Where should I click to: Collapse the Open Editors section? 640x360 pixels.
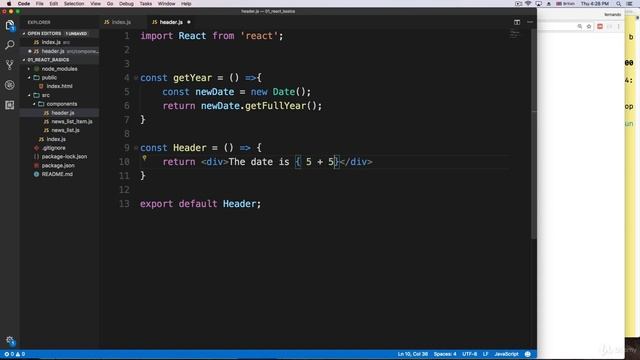[24, 33]
